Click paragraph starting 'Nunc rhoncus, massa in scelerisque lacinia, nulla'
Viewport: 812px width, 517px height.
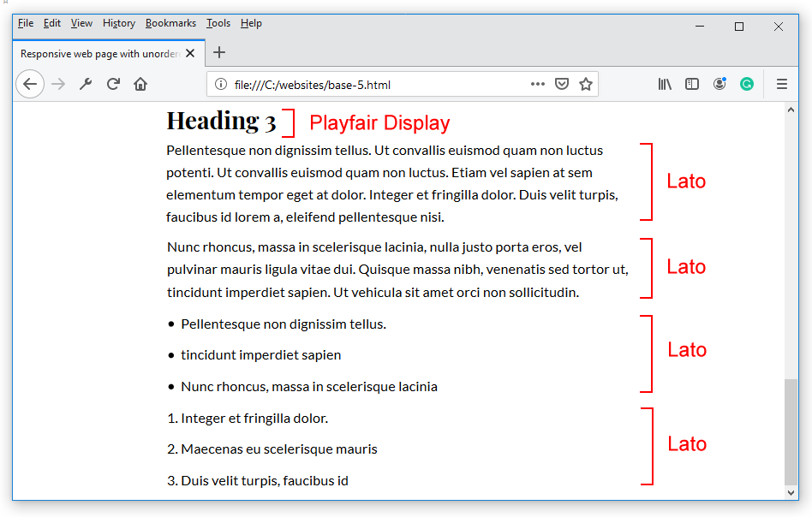(397, 270)
